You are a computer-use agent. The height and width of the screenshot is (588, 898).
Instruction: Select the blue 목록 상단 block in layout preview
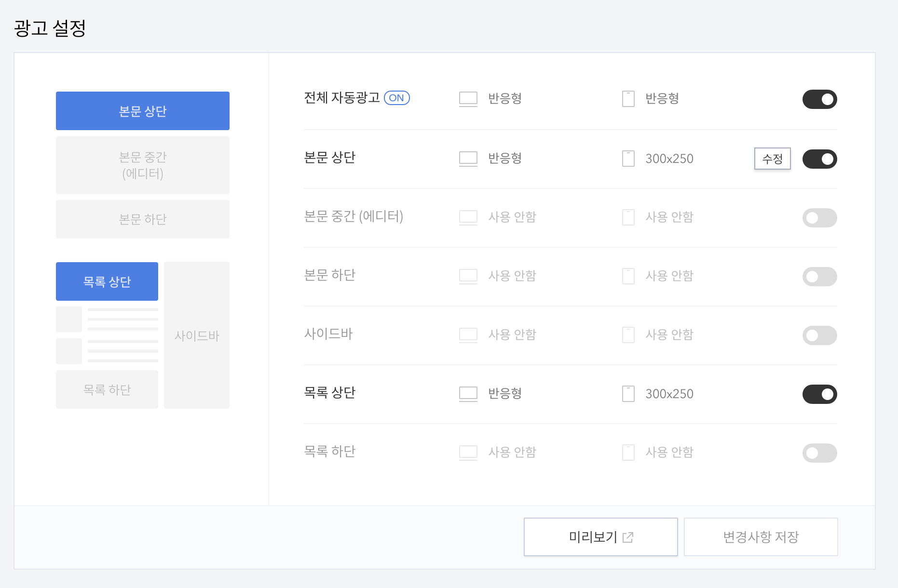coord(107,281)
